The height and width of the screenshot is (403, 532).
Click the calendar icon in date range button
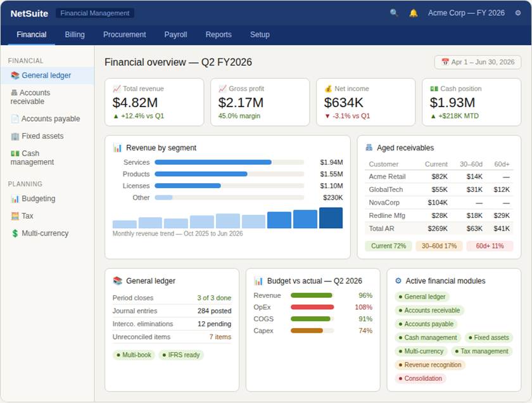[445, 62]
